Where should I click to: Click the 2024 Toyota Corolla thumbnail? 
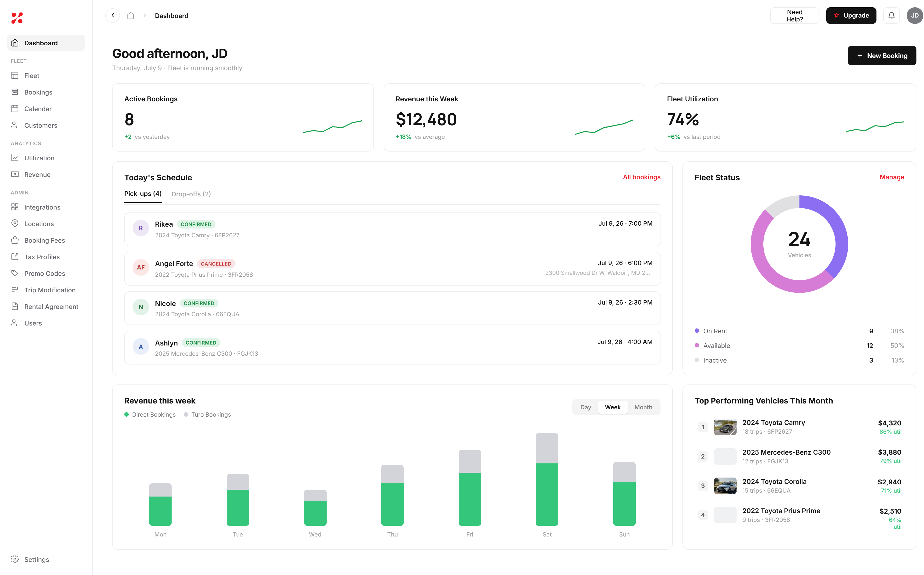pos(725,486)
